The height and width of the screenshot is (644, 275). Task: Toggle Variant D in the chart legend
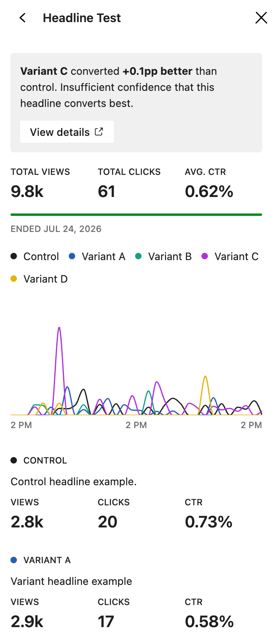[x=39, y=279]
